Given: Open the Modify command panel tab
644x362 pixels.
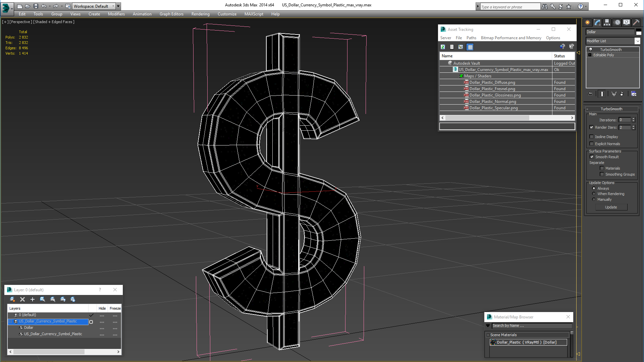Looking at the screenshot, I should coord(597,22).
